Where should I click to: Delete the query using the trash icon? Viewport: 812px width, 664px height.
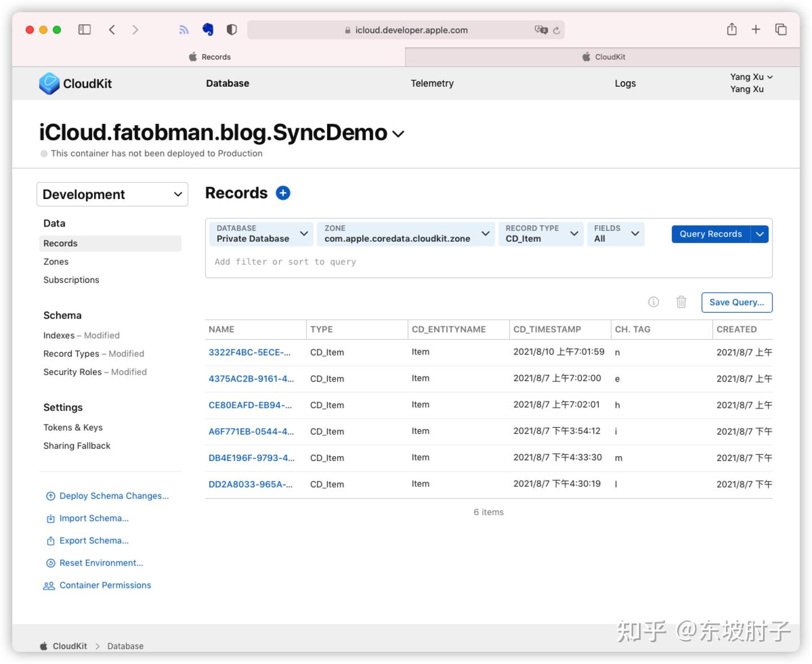pyautogui.click(x=681, y=302)
